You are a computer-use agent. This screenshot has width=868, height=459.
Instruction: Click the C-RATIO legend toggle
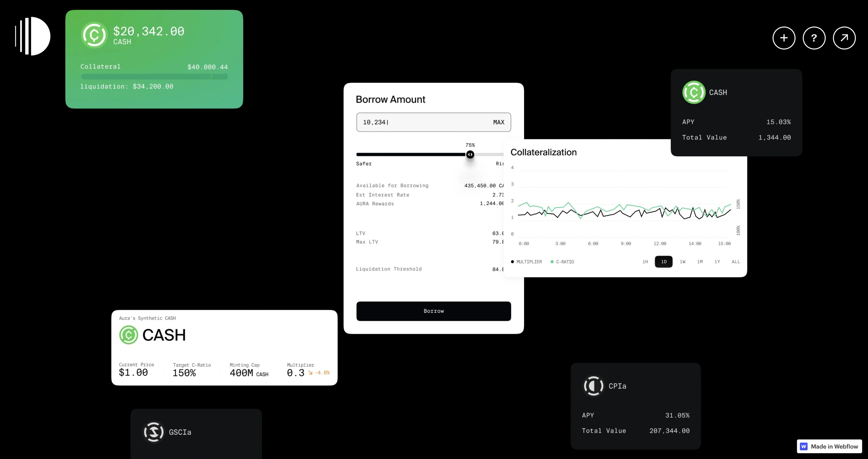click(562, 262)
